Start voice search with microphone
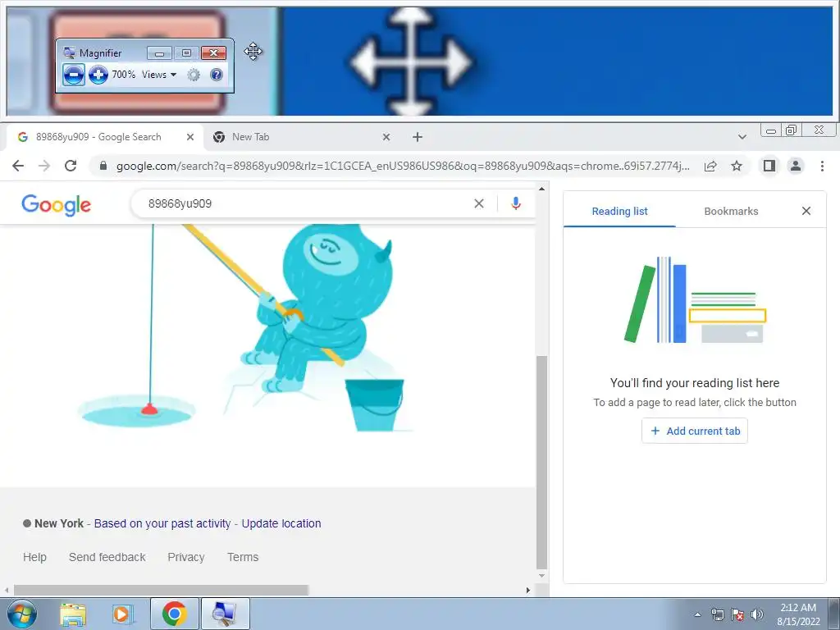The image size is (840, 630). tap(516, 203)
